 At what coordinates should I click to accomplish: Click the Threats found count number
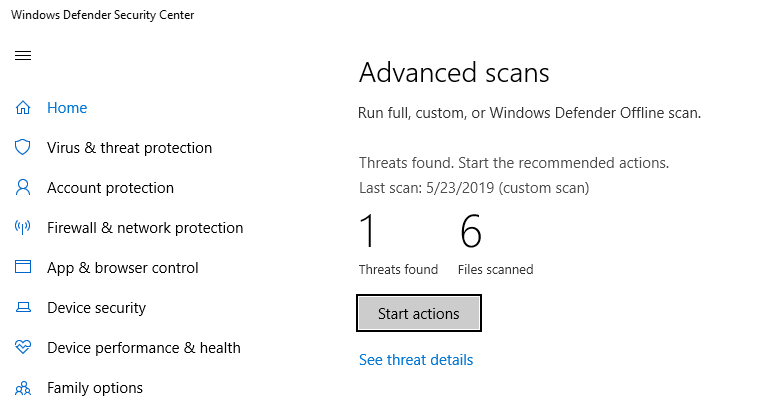click(x=368, y=232)
